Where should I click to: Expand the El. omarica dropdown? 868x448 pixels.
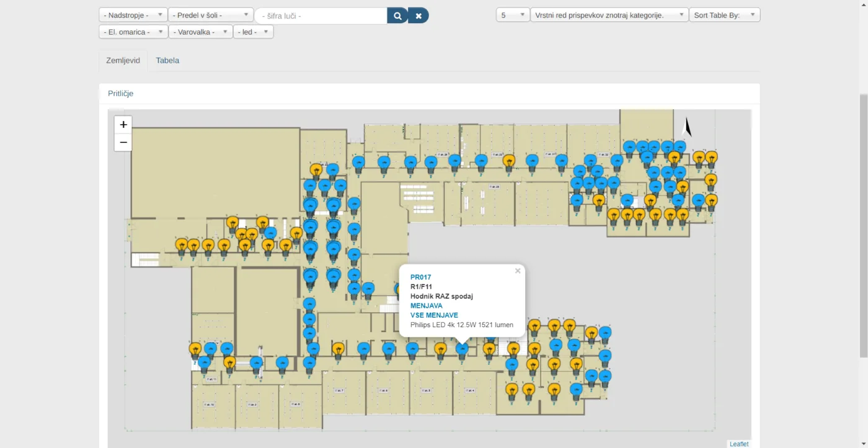(x=133, y=32)
